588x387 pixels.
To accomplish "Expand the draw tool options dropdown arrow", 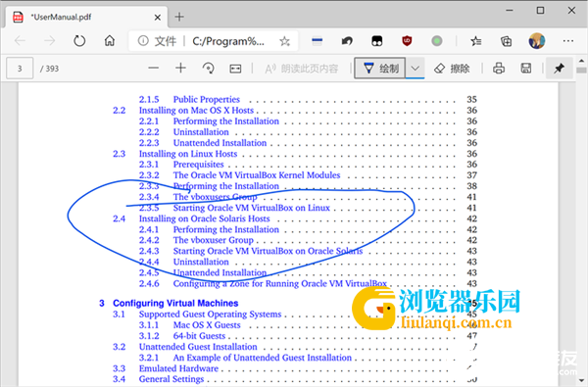I will 415,69.
